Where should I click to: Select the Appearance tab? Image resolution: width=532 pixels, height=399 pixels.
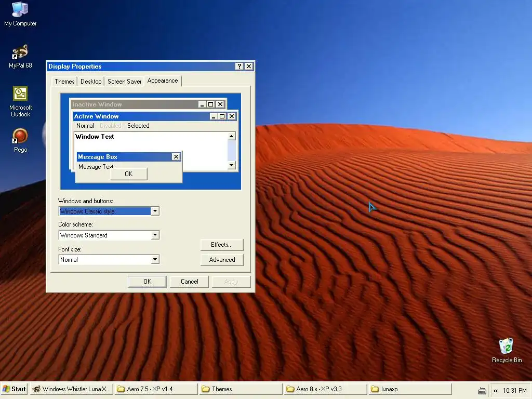coord(163,81)
